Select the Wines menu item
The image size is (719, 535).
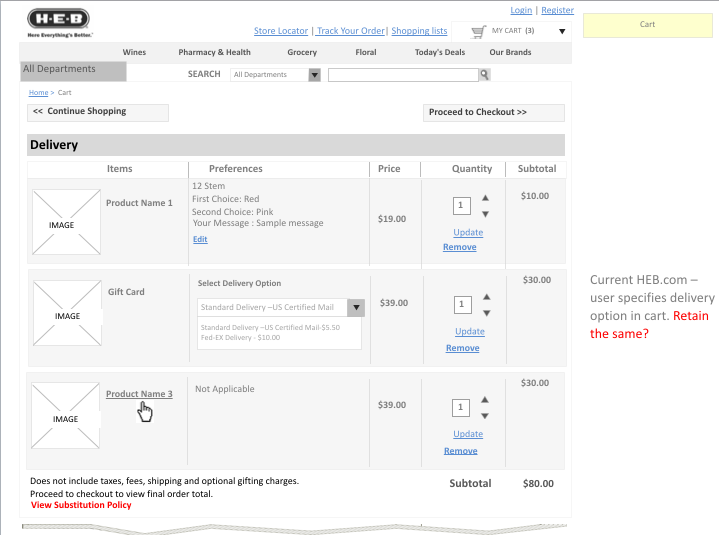[134, 52]
